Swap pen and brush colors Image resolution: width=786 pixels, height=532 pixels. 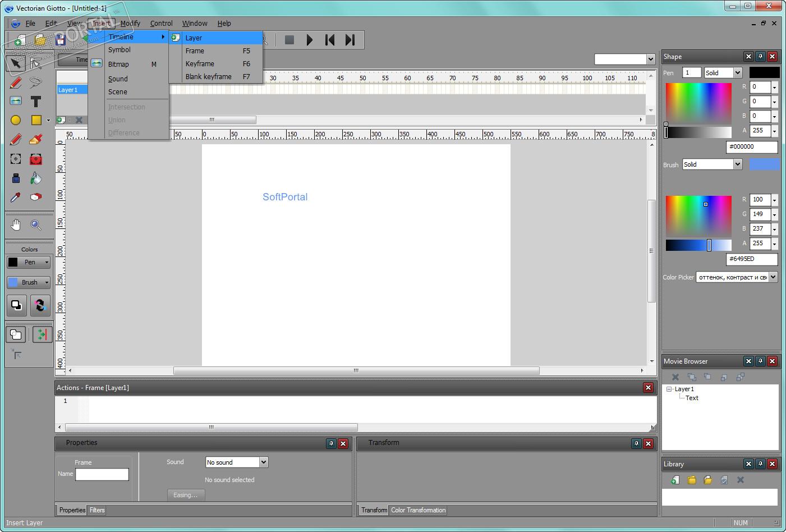40,305
